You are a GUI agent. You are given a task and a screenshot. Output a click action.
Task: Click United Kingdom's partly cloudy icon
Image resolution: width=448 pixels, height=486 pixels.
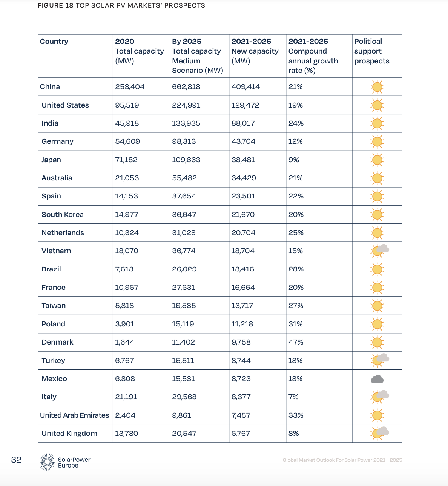(x=380, y=433)
